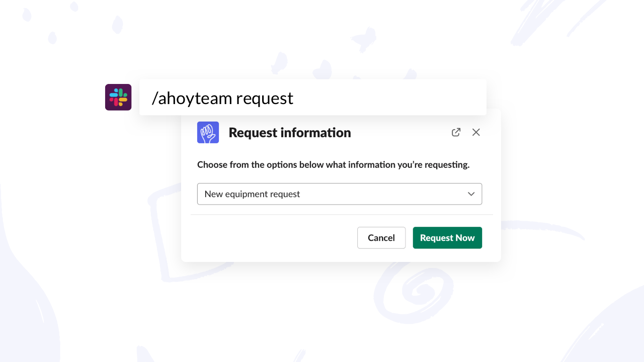
Task: Expand the request type combo box
Action: point(339,194)
